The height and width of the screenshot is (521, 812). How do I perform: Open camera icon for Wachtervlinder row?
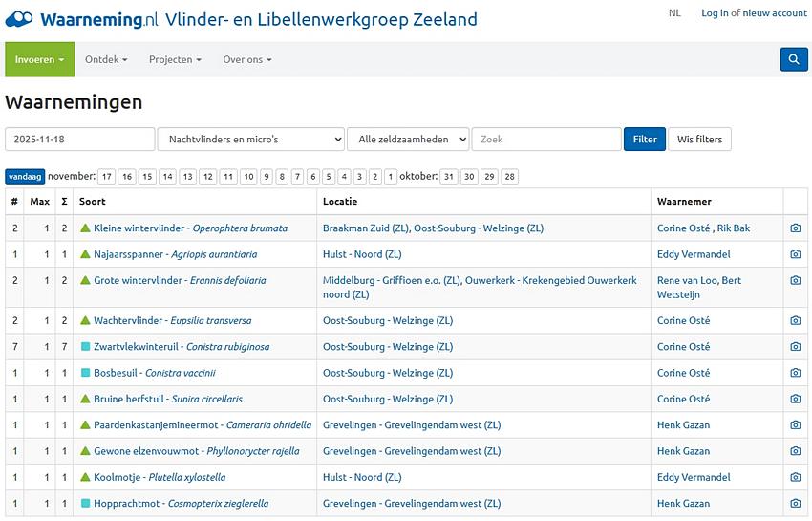(x=796, y=320)
